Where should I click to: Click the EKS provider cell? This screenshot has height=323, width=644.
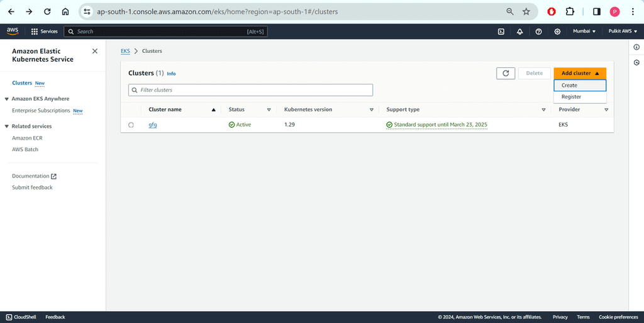[x=563, y=125]
